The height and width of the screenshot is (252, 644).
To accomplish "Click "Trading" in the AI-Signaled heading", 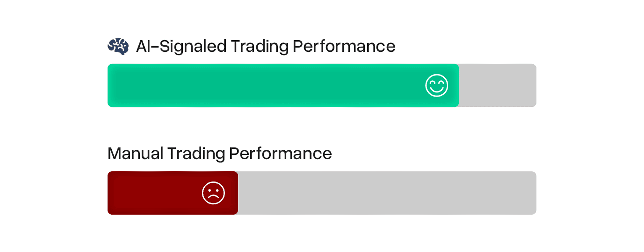I will click(259, 47).
